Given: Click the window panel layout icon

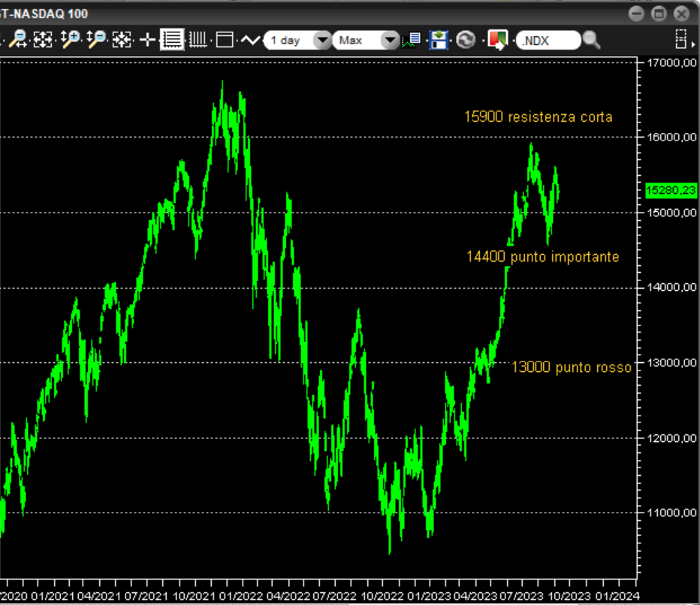Looking at the screenshot, I should pos(225,40).
